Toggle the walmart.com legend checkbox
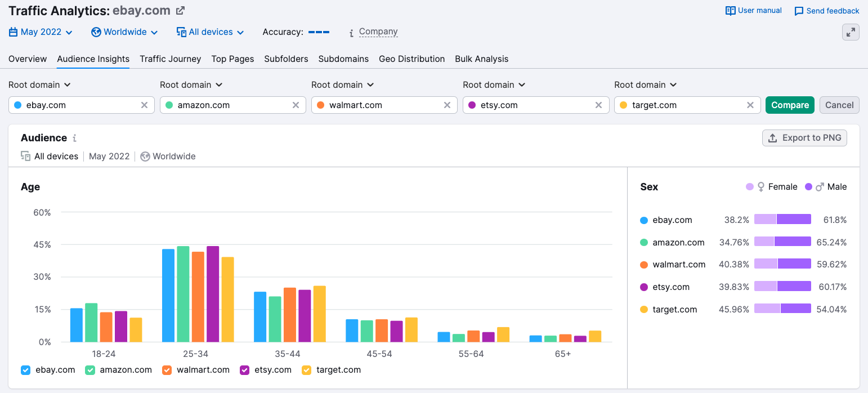This screenshot has width=868, height=393. (167, 370)
